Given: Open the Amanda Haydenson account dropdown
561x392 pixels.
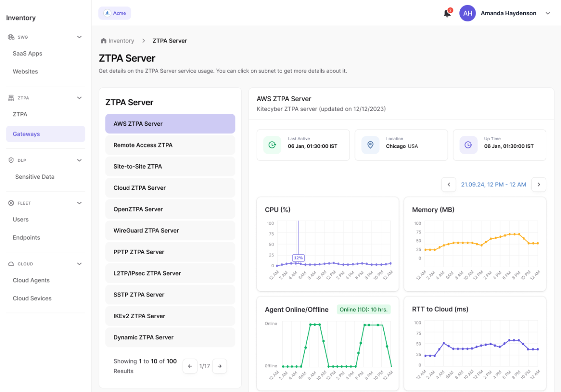Looking at the screenshot, I should (548, 13).
